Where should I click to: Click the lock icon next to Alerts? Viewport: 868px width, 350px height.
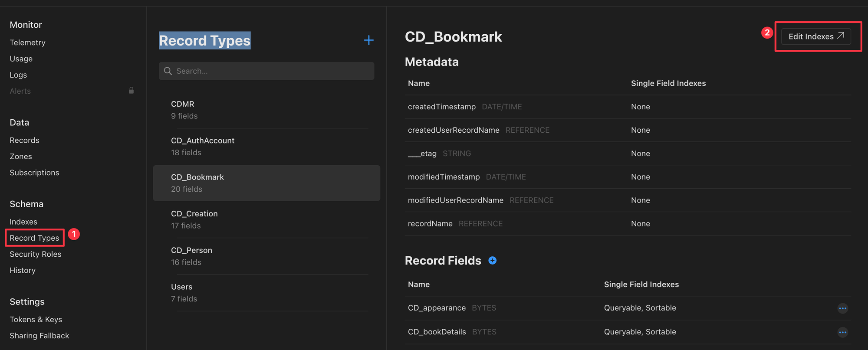(x=131, y=91)
